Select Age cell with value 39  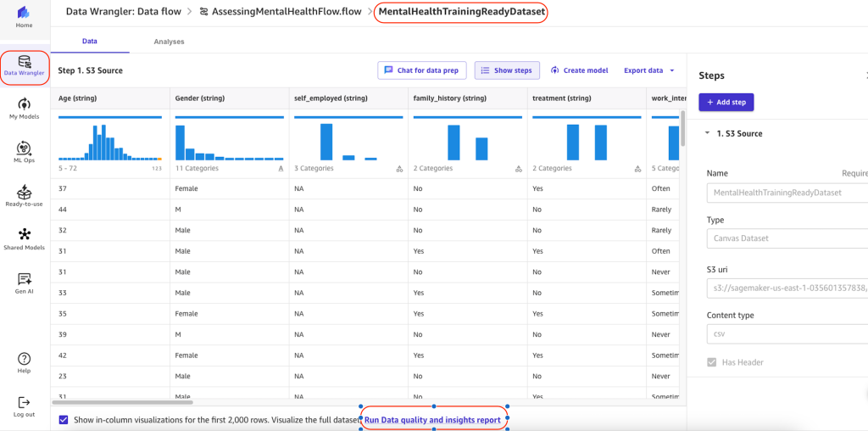[x=110, y=334]
